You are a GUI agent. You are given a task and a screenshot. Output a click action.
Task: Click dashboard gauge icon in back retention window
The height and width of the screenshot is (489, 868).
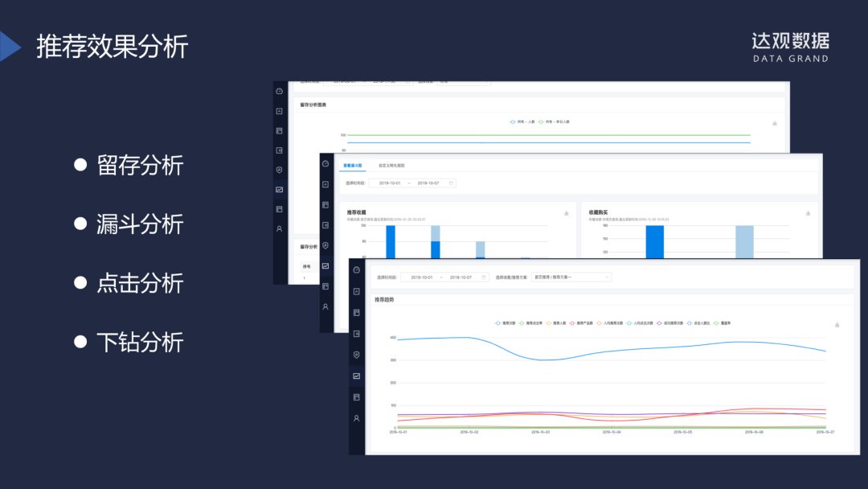[x=280, y=92]
